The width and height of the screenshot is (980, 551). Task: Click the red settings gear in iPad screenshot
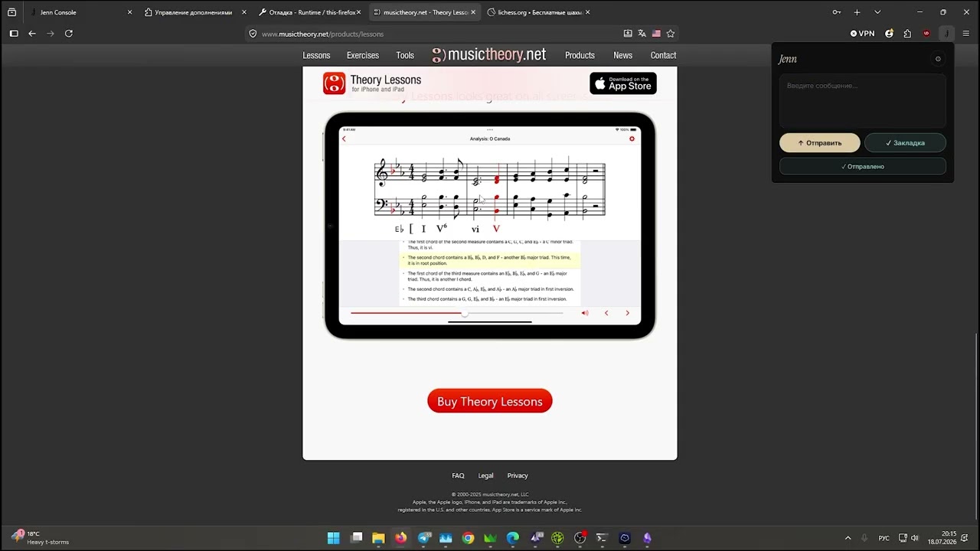pyautogui.click(x=632, y=139)
